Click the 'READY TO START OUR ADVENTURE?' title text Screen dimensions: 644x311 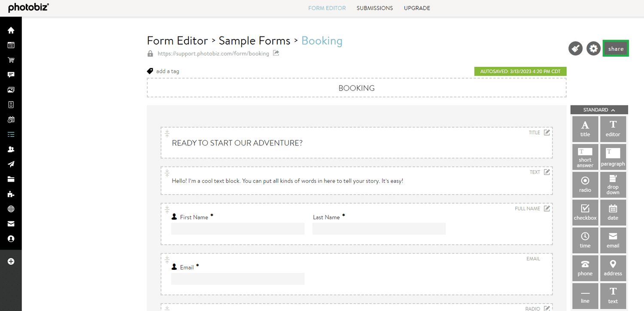[x=237, y=143]
